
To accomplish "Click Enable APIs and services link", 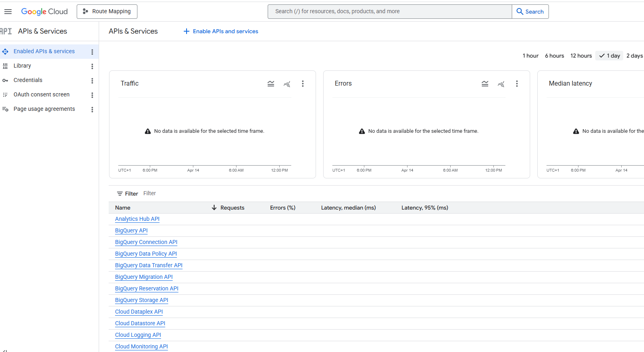I will (221, 31).
